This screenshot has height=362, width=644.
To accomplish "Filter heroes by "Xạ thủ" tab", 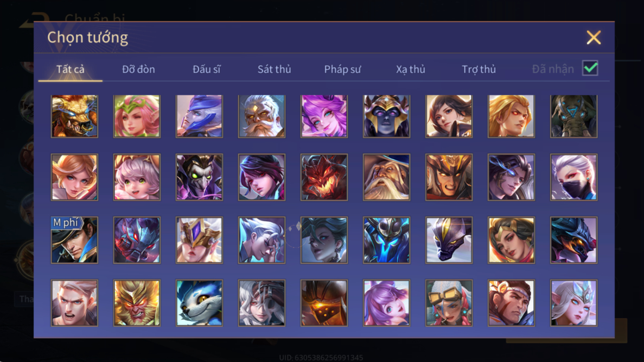I will pos(410,69).
